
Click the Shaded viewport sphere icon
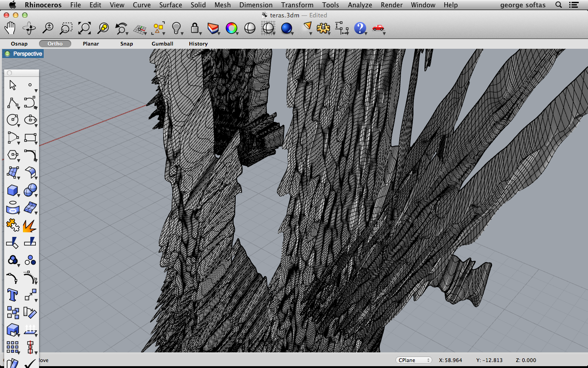point(249,29)
